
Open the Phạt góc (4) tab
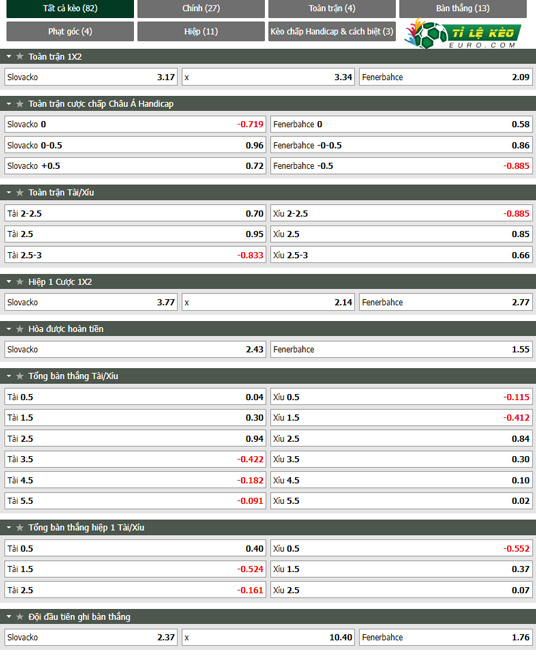[70, 31]
